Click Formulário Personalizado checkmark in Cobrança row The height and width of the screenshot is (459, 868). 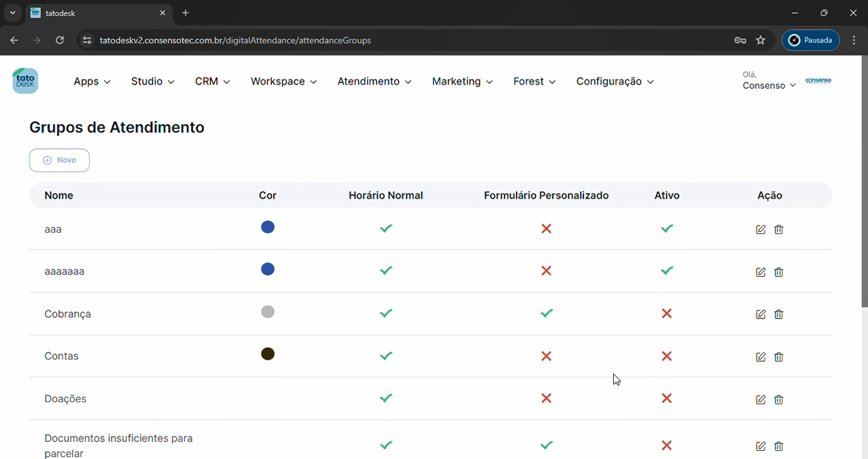point(546,313)
